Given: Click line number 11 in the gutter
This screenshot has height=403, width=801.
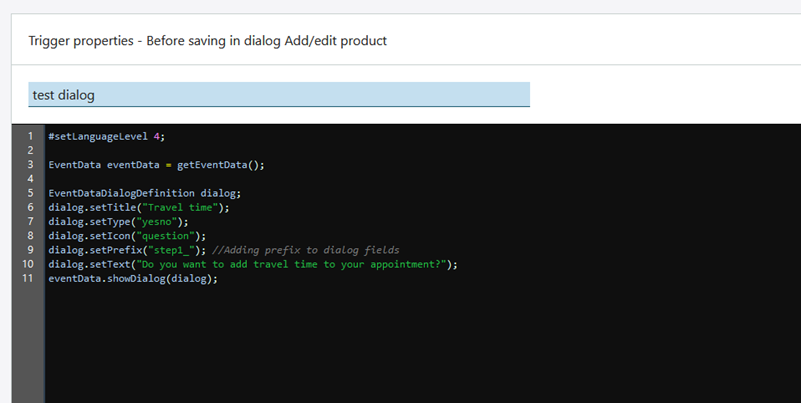Looking at the screenshot, I should pos(28,279).
